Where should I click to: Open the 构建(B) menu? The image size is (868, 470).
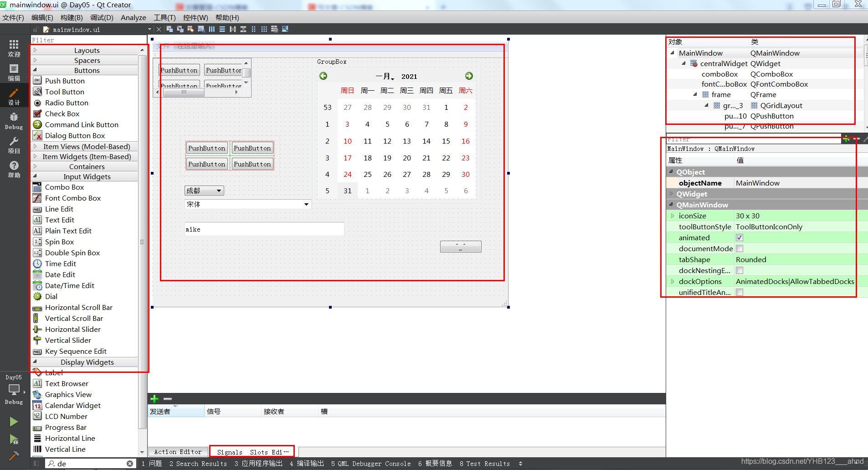pos(72,17)
